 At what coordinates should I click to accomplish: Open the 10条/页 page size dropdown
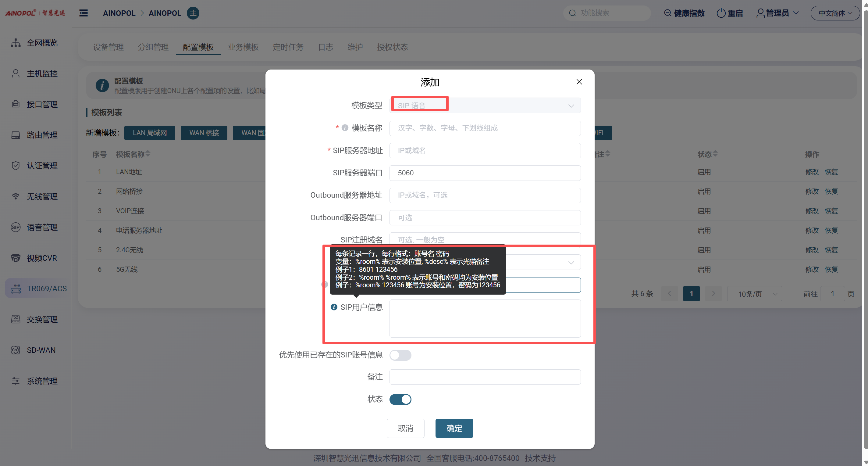point(754,294)
